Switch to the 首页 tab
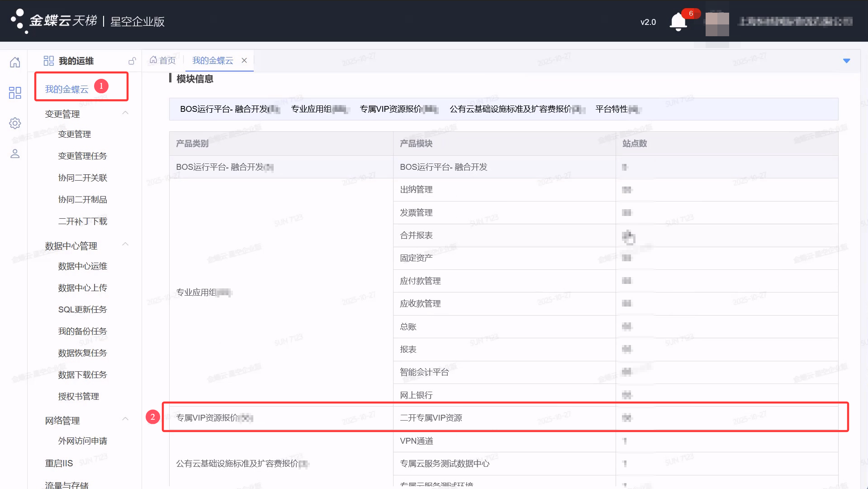Screen dimensions: 868x489 click(x=163, y=61)
